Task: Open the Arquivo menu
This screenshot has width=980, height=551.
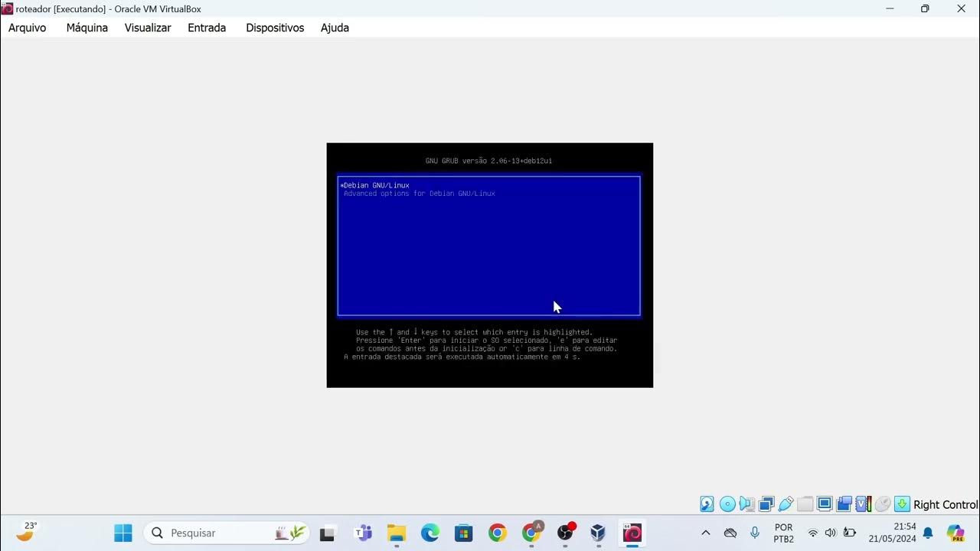Action: (28, 28)
